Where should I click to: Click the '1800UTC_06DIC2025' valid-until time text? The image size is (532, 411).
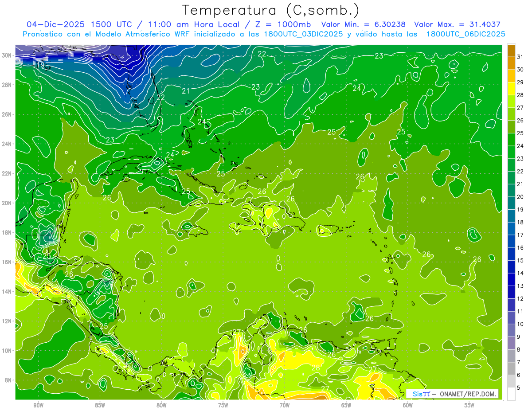pyautogui.click(x=466, y=34)
